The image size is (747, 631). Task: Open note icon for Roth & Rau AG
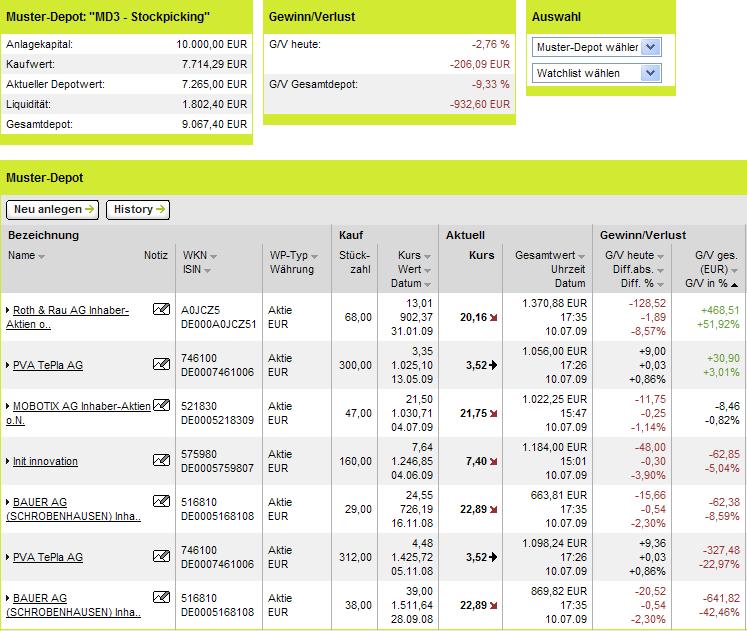tap(162, 309)
